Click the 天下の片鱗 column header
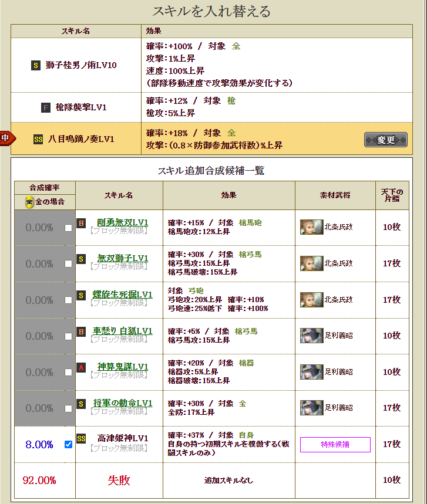Screen dimensions: 427x504 (x=392, y=195)
